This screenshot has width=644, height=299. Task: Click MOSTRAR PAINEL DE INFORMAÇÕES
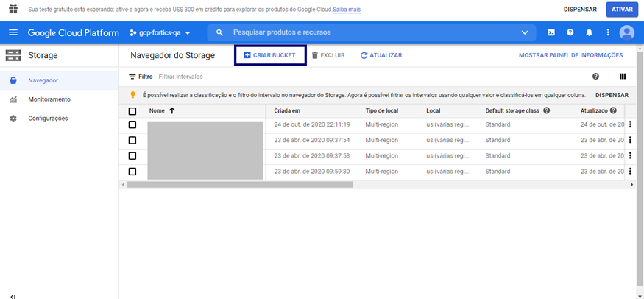pos(571,55)
